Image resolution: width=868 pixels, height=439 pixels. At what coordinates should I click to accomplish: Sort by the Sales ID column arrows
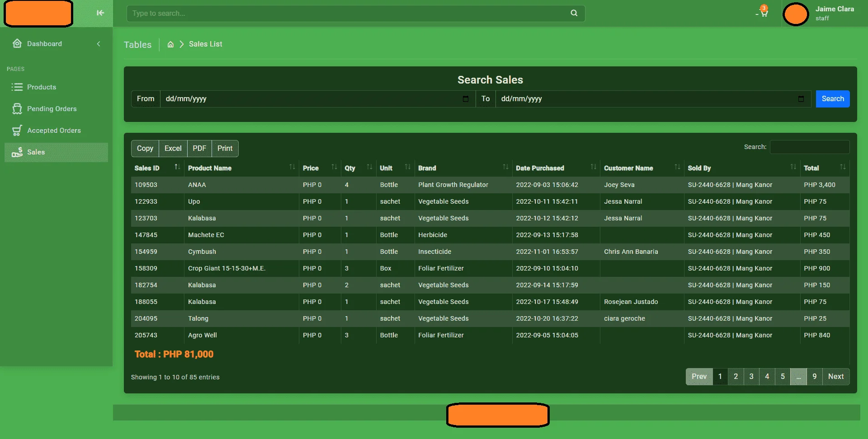pyautogui.click(x=177, y=167)
